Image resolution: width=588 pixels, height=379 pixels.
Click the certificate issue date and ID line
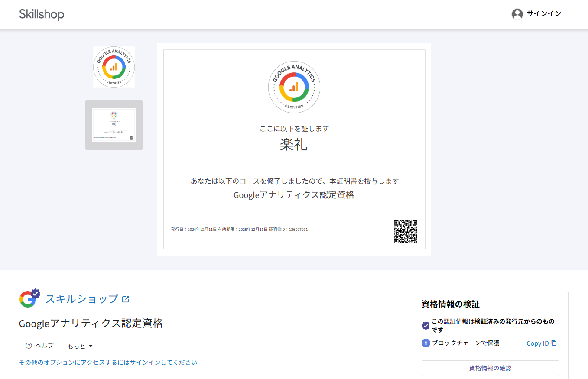pos(239,230)
